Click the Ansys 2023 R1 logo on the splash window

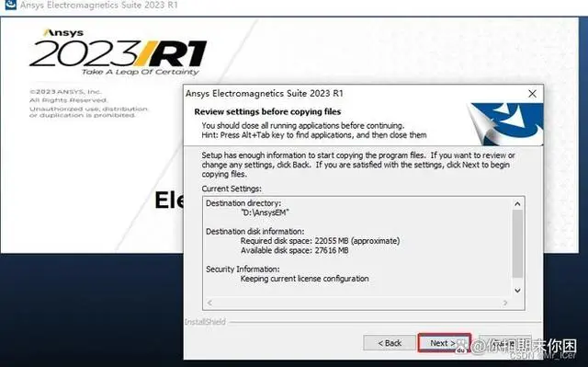[x=119, y=52]
